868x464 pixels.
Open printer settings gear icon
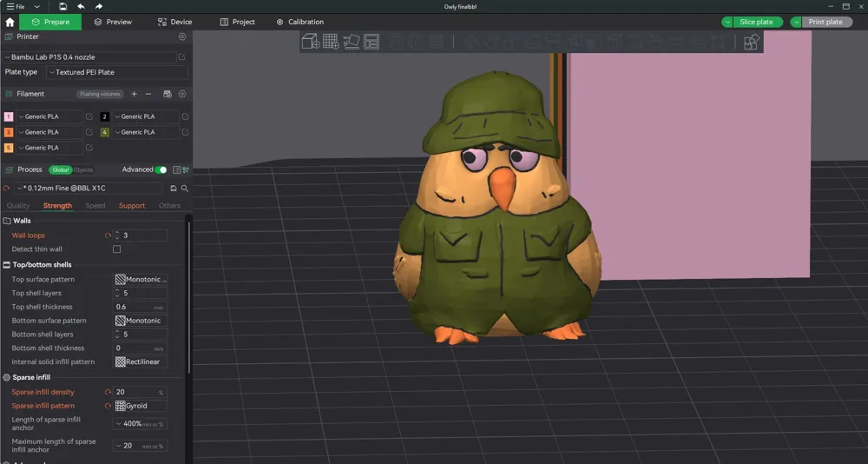(182, 36)
